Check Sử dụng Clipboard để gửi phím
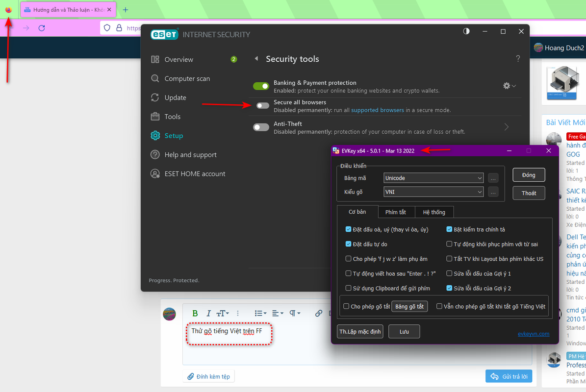This screenshot has width=586, height=392. click(348, 288)
